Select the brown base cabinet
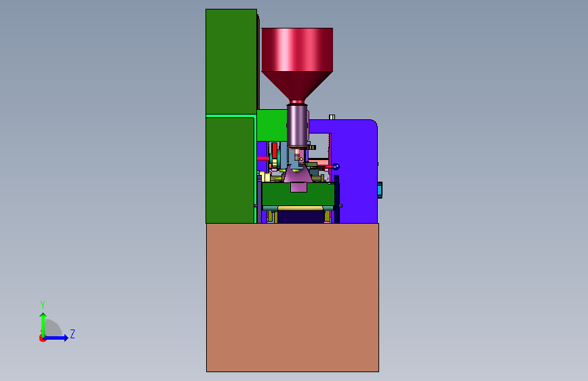The width and height of the screenshot is (588, 381). tap(292, 298)
